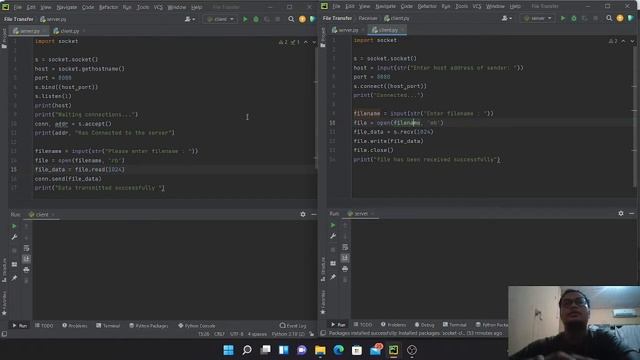
Task: Click the UTF-8 encoding in left status bar
Action: [x=237, y=334]
